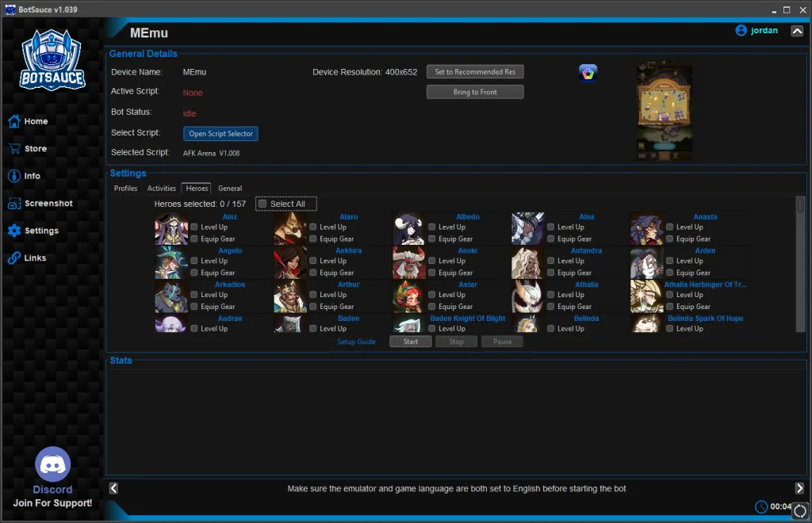Enable Equip Gear for Arden
This screenshot has width=812, height=523.
(669, 273)
